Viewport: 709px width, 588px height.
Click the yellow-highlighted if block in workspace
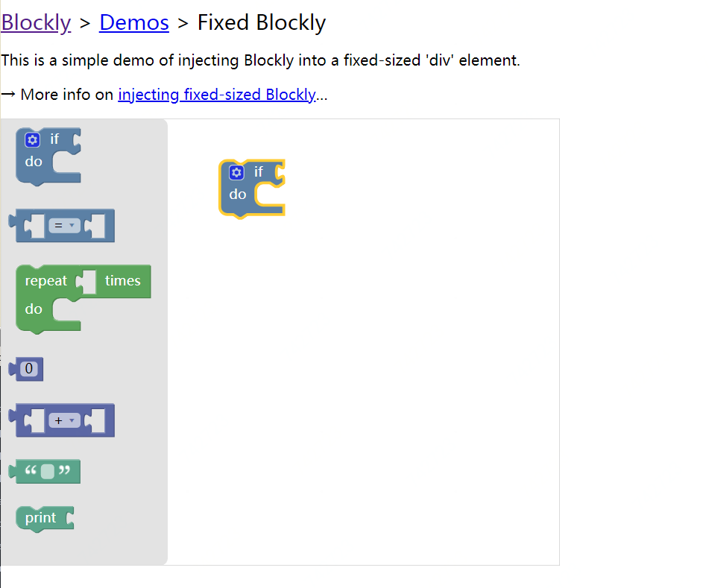click(252, 189)
